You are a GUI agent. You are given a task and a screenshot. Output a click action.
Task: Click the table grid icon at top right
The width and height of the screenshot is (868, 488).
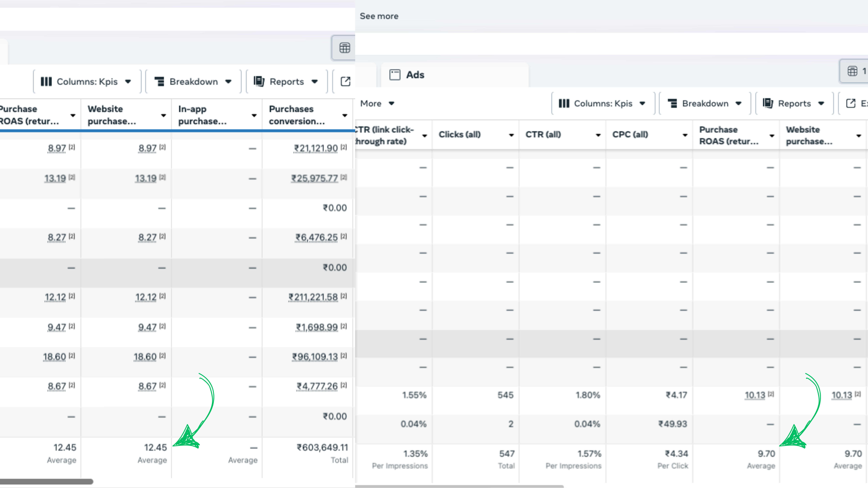853,71
